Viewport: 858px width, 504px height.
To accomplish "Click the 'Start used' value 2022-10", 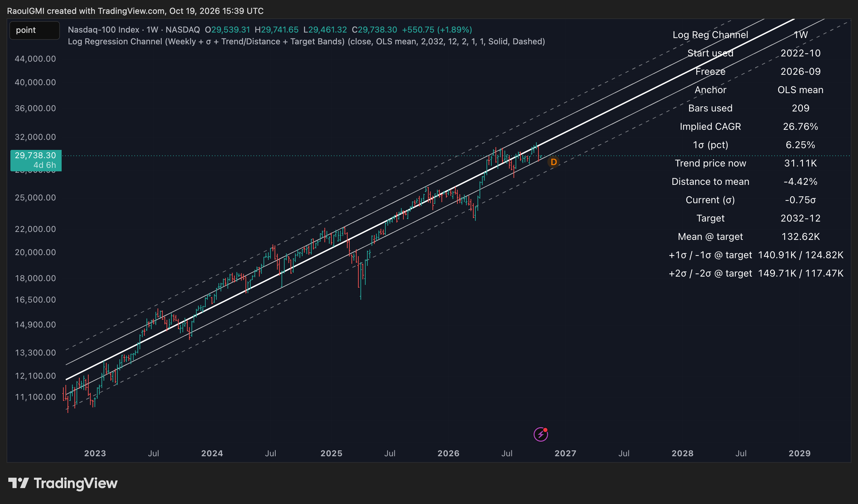I will 801,53.
